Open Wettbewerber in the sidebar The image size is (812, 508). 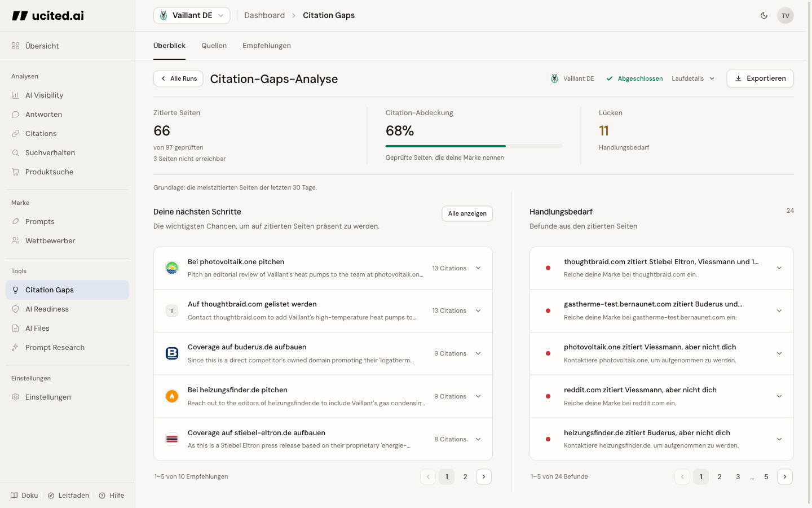coord(68,241)
